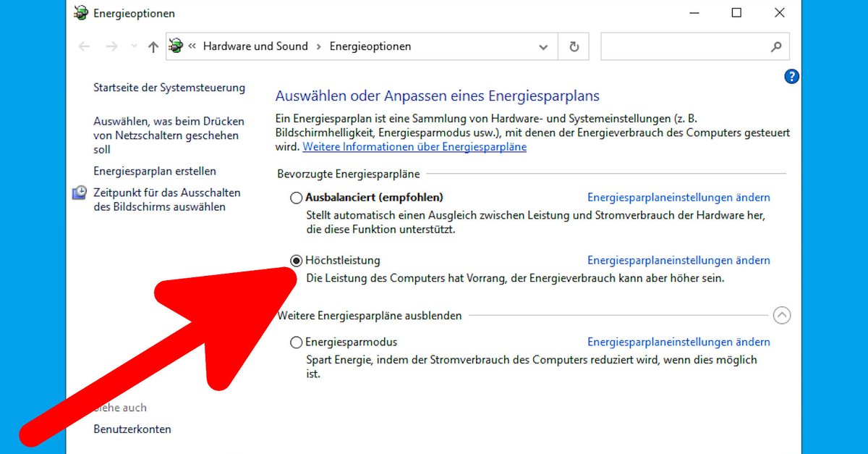This screenshot has width=868, height=454.
Task: Enable the Energiesparmodus power plan
Action: pos(296,342)
